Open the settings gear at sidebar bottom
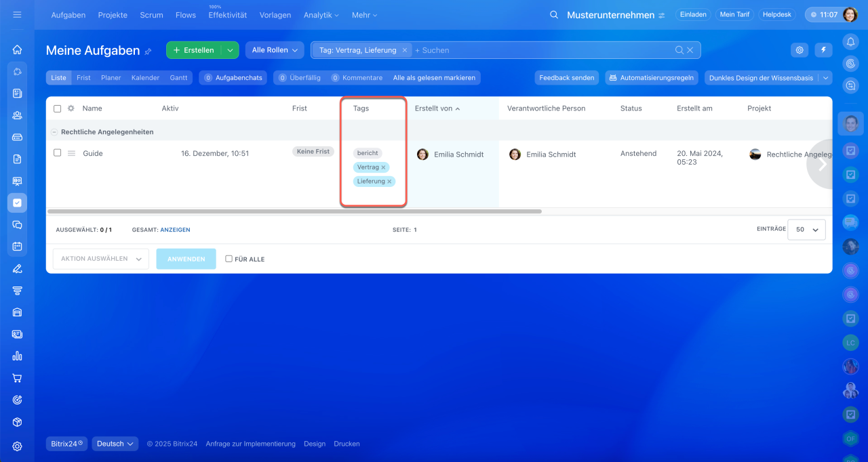Image resolution: width=868 pixels, height=462 pixels. coord(17,446)
